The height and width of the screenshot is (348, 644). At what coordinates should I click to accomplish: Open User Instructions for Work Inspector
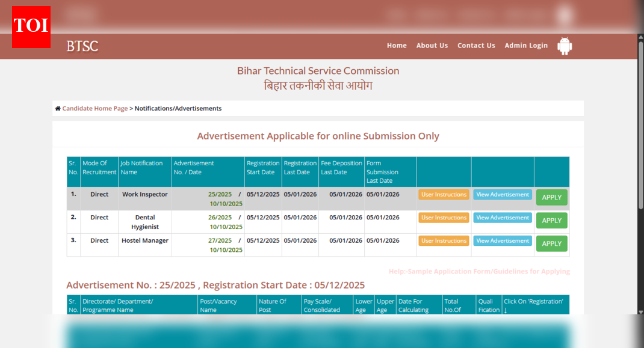pos(444,194)
